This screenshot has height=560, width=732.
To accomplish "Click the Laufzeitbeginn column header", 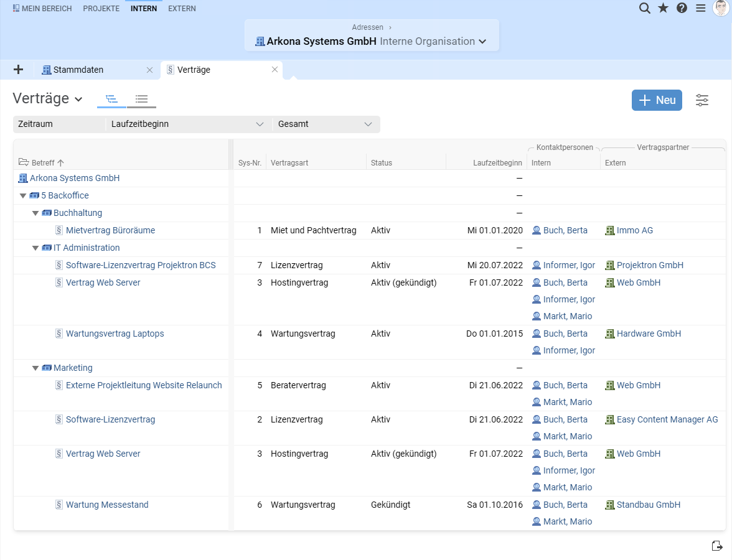I will click(498, 163).
